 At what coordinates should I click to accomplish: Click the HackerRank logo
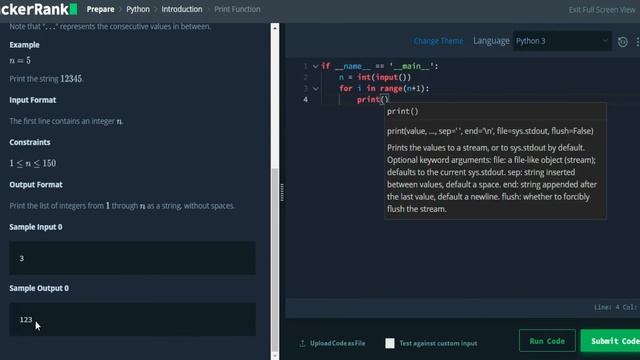coord(39,9)
